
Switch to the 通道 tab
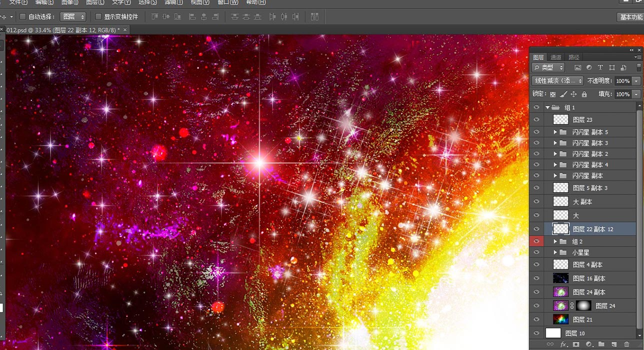[556, 57]
